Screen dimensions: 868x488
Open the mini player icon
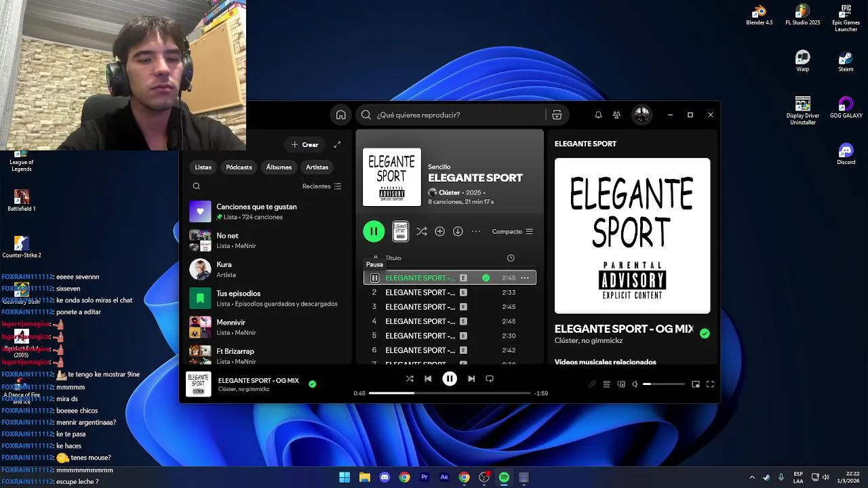coord(696,384)
